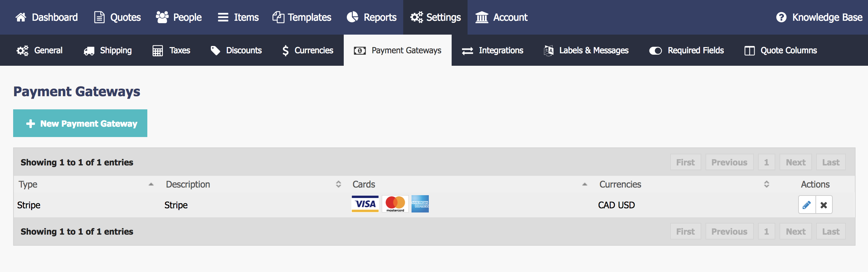868x272 pixels.
Task: Click bottom Last pagination button
Action: (831, 232)
